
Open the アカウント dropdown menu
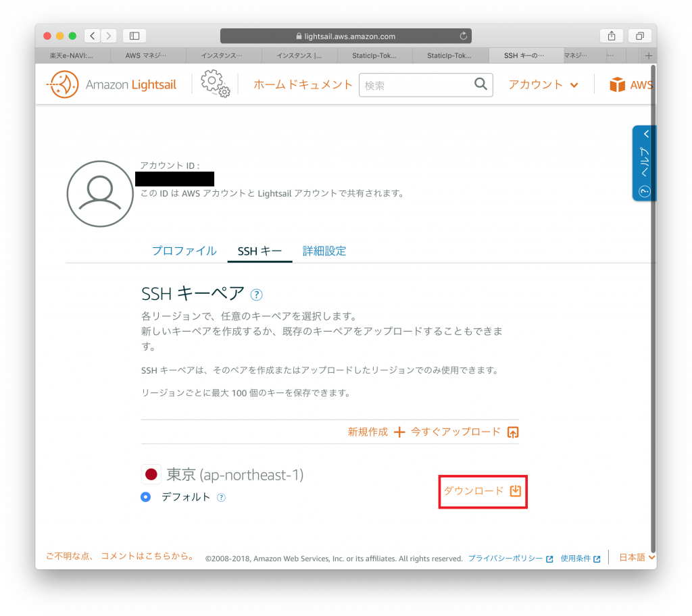point(543,84)
